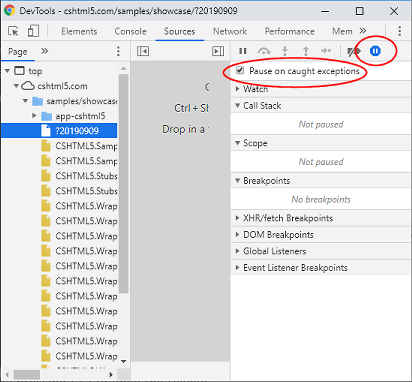
Task: Open the Console tab
Action: point(130,31)
